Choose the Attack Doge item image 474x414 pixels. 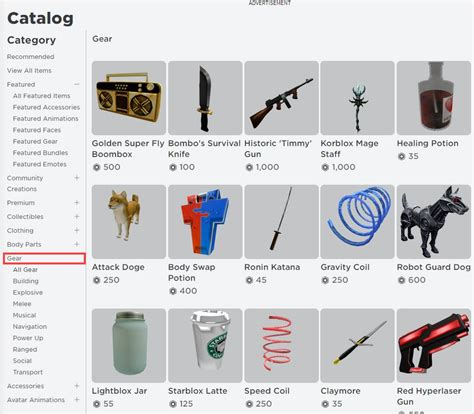point(129,222)
